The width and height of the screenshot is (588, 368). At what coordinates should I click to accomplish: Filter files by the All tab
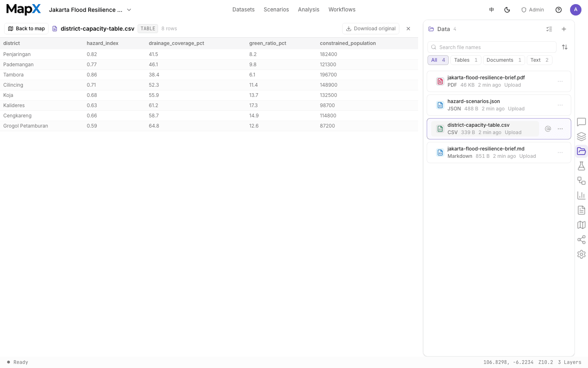tap(438, 60)
